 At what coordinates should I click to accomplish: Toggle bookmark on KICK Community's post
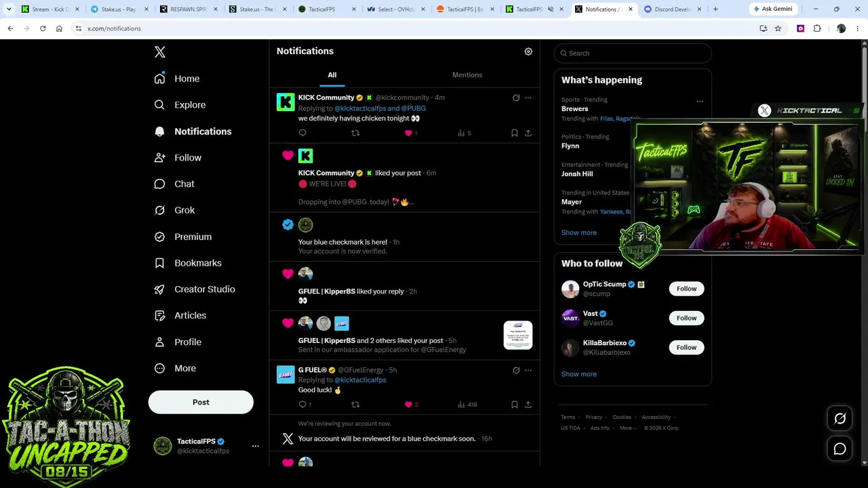click(515, 133)
